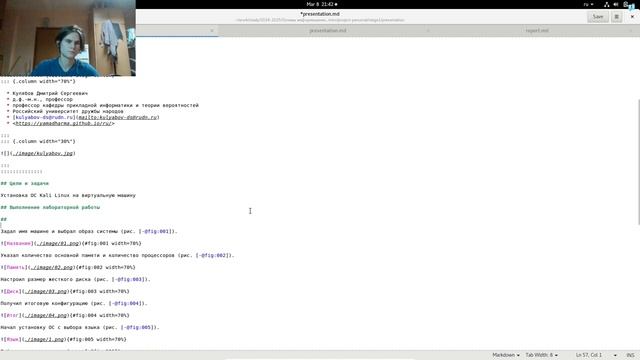
Task: Switch to the presentation.md tab
Action: click(x=328, y=31)
